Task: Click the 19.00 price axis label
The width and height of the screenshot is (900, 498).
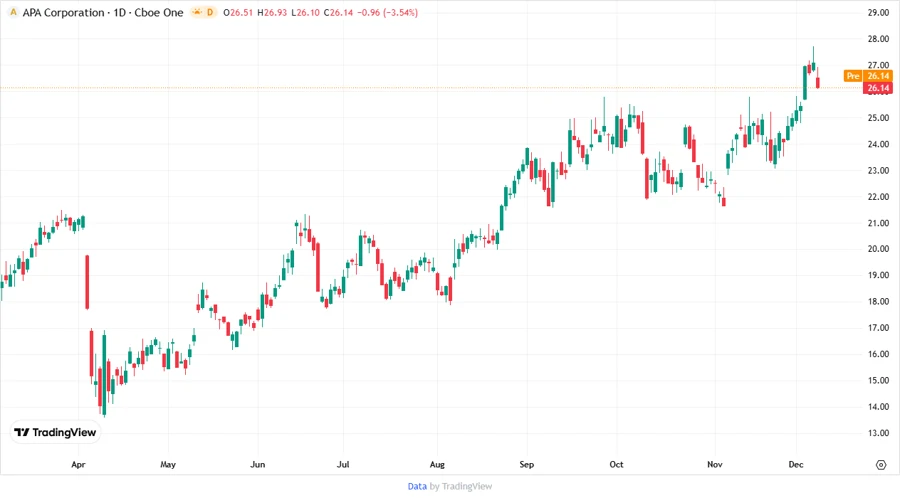Action: pos(878,275)
